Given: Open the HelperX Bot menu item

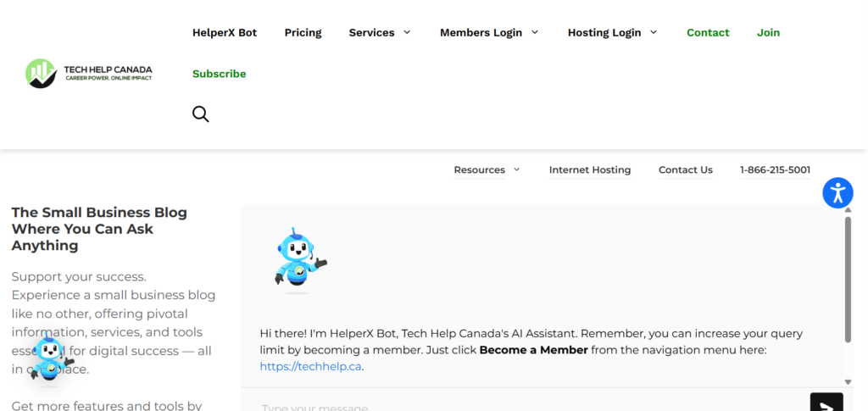Looking at the screenshot, I should [x=225, y=33].
